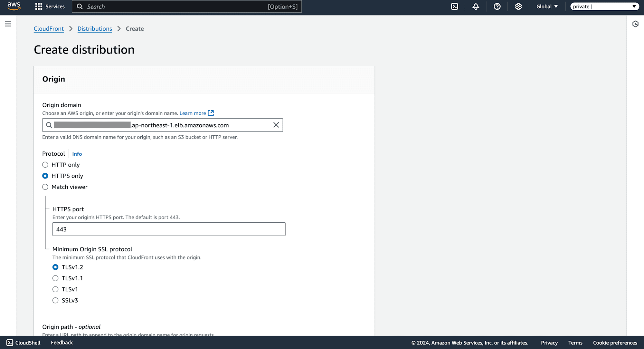Choose TLSv1.2 minimum SSL protocol
Viewport: 644px width, 349px height.
(55, 267)
